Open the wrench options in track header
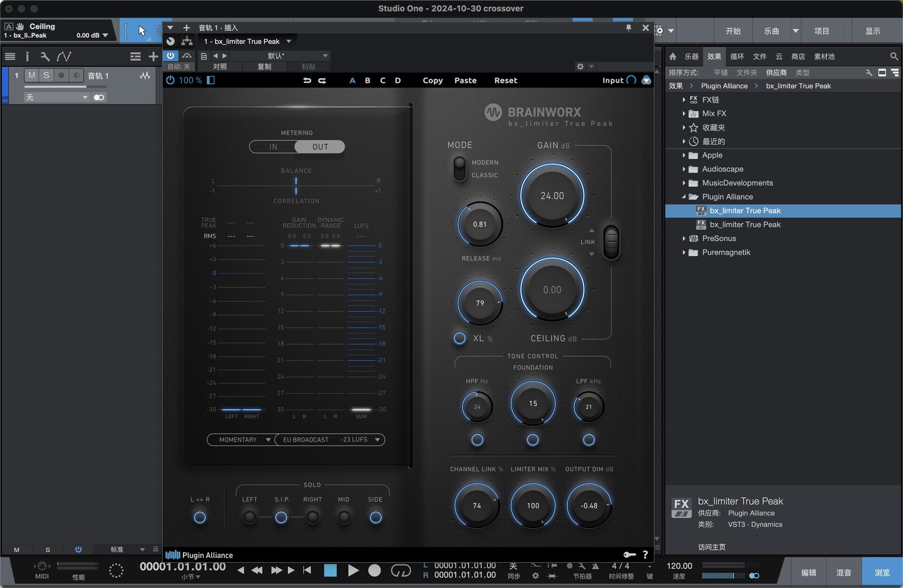 (x=45, y=56)
